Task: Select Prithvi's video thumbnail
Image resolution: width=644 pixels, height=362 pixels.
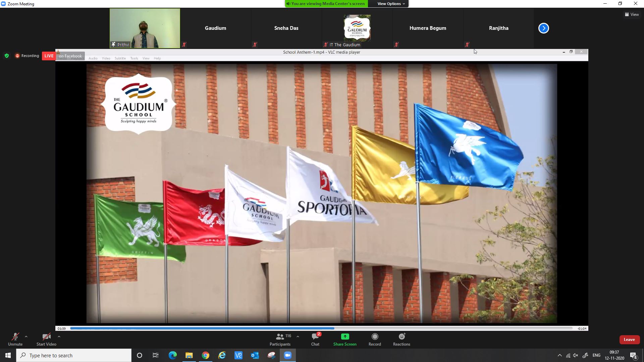Action: tap(145, 28)
